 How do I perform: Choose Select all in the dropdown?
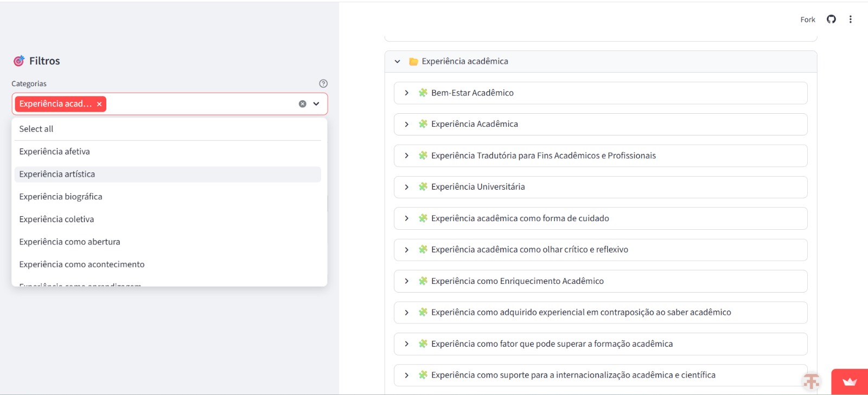point(36,129)
